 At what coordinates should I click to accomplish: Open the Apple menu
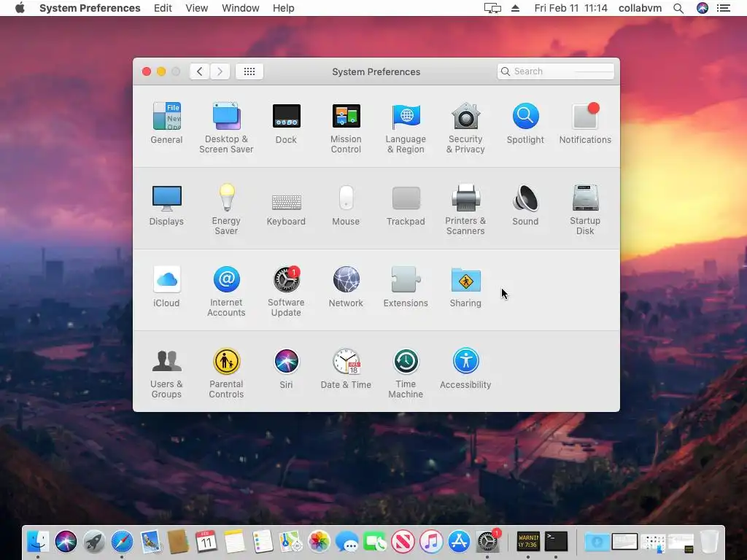click(x=20, y=8)
